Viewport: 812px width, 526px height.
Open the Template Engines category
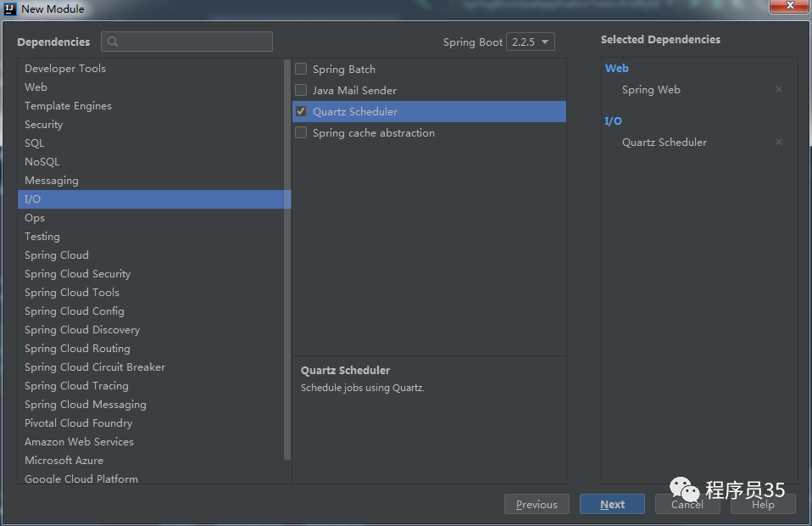(x=151, y=106)
